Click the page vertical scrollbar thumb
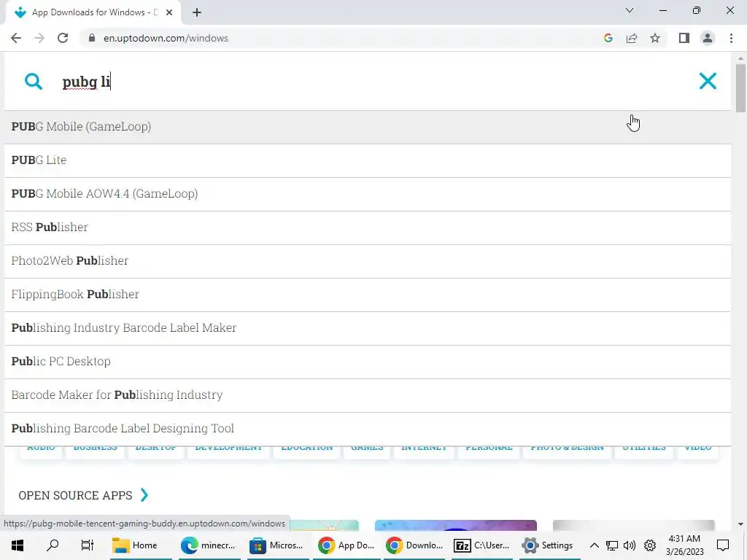747x560 pixels. pos(740,87)
